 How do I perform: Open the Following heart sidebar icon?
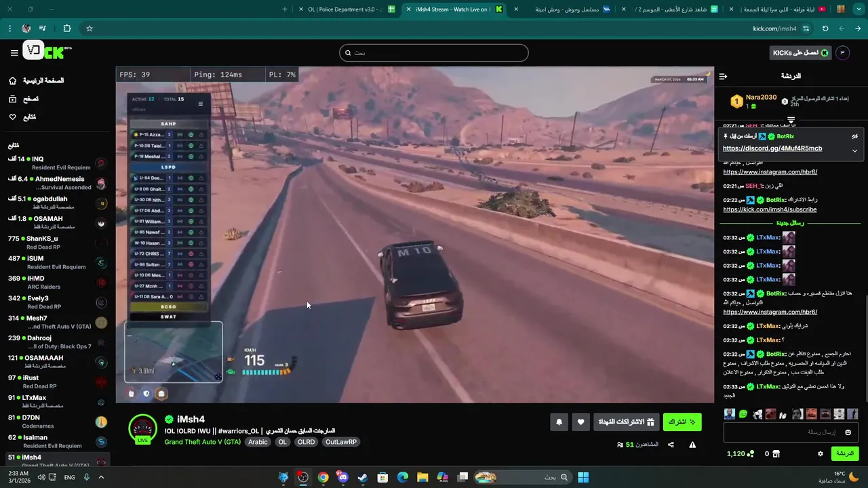click(x=12, y=117)
